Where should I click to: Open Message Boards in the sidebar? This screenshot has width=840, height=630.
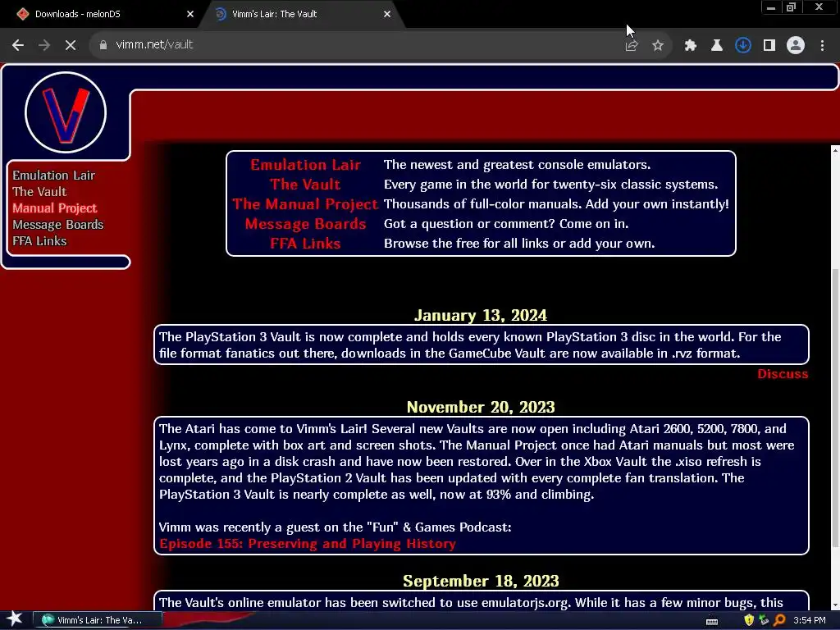[58, 225]
